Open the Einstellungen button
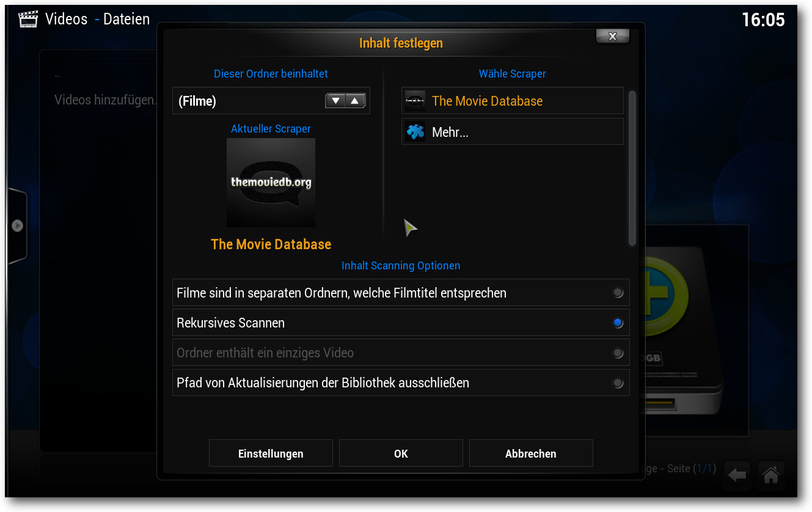Image resolution: width=812 pixels, height=512 pixels. [x=271, y=453]
